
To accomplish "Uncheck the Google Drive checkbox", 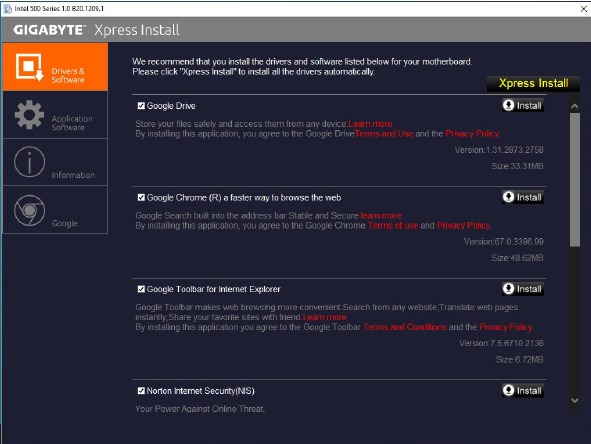I will (x=141, y=106).
